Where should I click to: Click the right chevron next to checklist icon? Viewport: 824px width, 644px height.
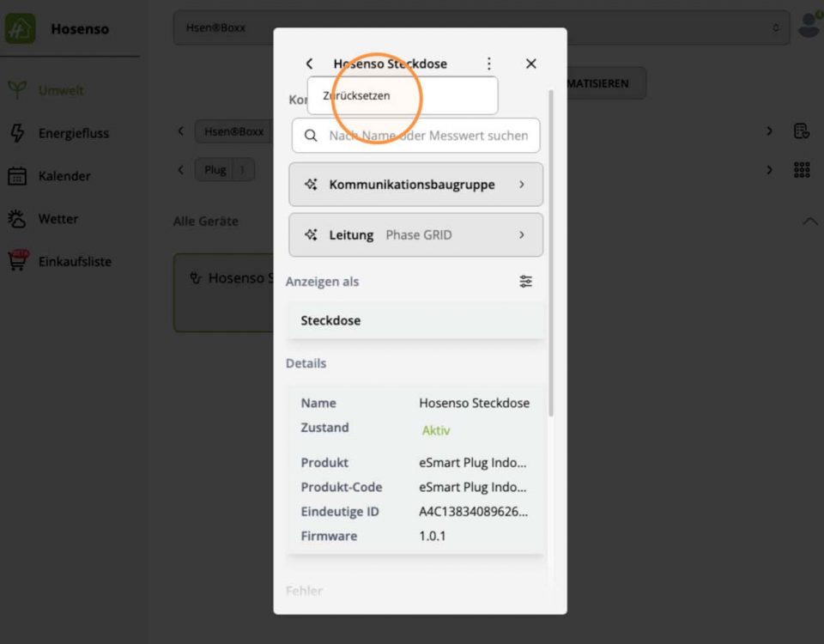tap(769, 131)
